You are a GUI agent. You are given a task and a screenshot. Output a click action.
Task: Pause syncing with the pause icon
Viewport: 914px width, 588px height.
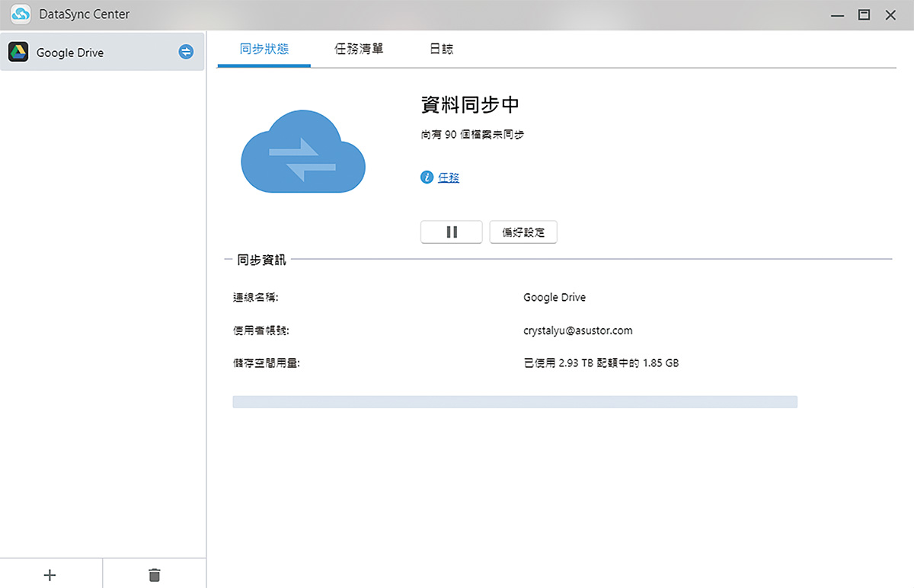tap(451, 232)
